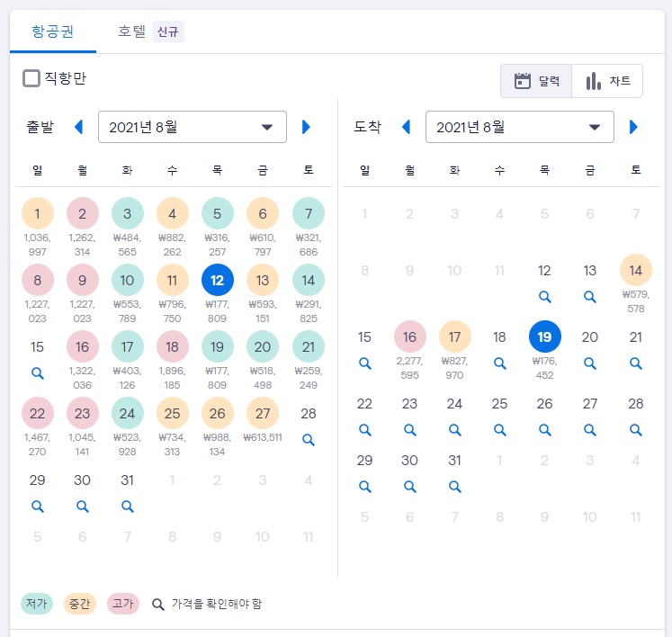Screen dimensions: 672x637
Task: Check price for arrival date 23
Action: tap(409, 430)
